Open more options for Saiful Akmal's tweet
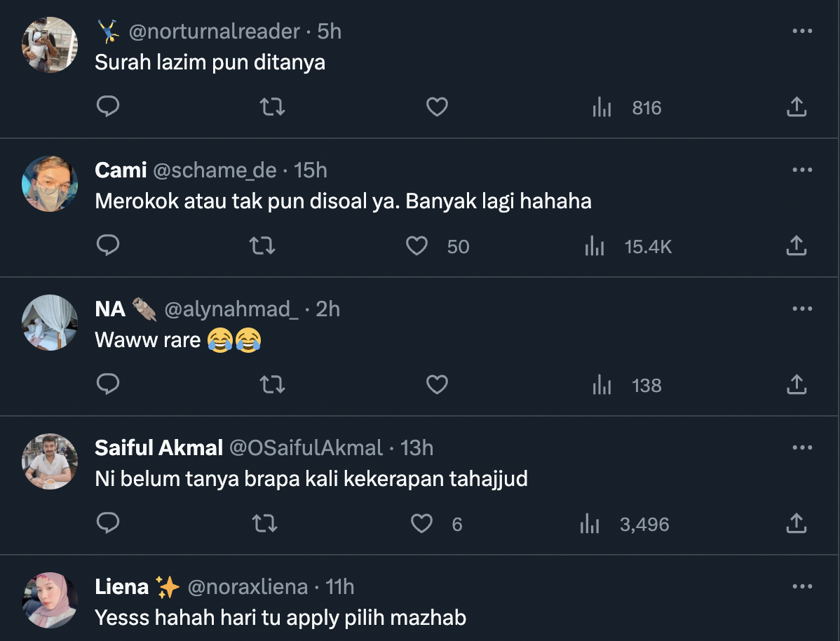The image size is (840, 641). coord(801,447)
